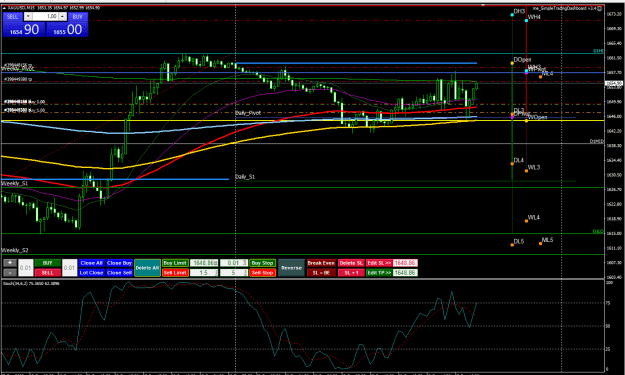This screenshot has height=375, width=625.
Task: Click the 0.01 field beside Buy Stop
Action: 234,263
